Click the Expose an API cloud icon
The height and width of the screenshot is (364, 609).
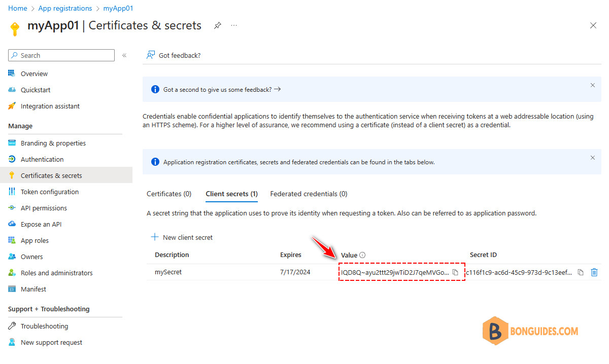click(12, 224)
